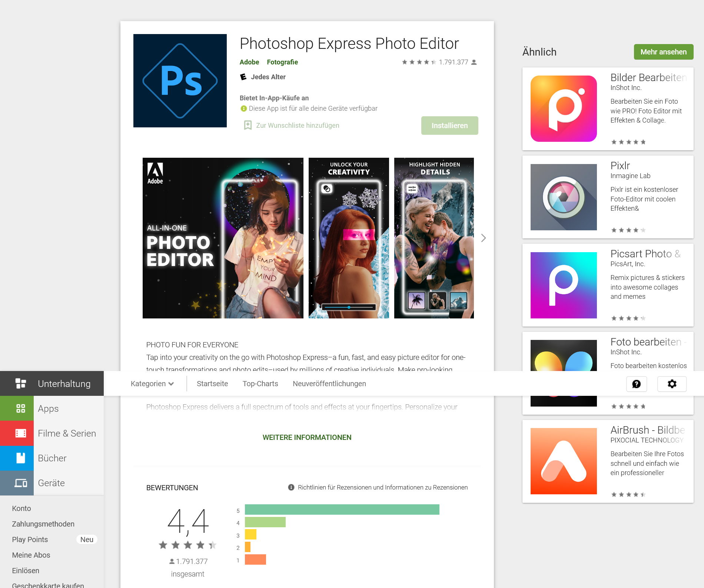Open the AirBrush similar app title
This screenshot has width=704, height=588.
coord(648,430)
